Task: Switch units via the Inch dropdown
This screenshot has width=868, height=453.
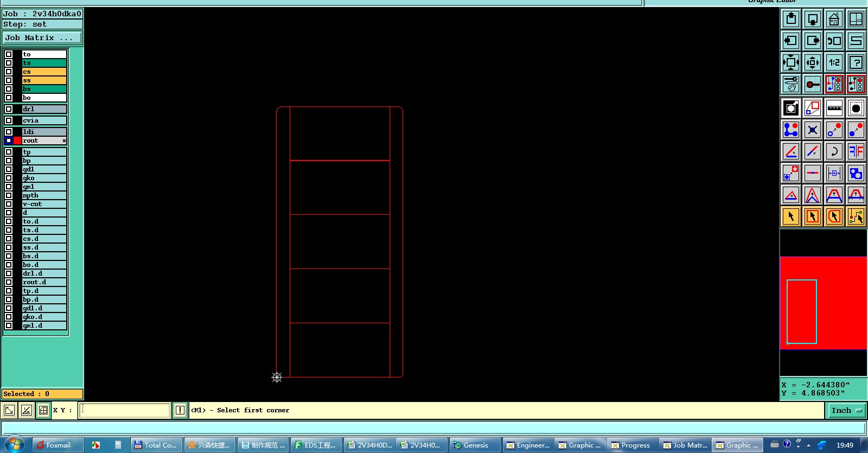Action: click(x=846, y=410)
